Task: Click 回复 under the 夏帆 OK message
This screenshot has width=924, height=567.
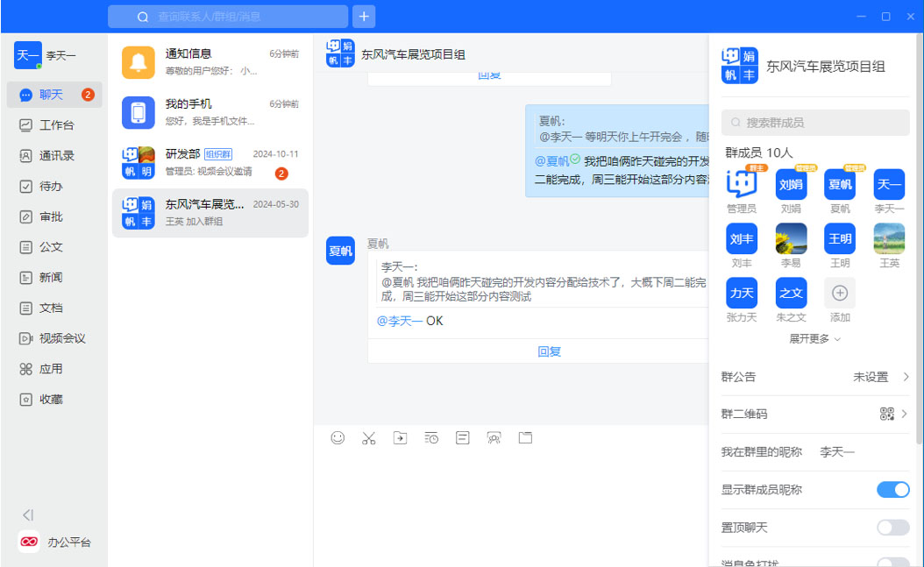Action: pos(549,351)
